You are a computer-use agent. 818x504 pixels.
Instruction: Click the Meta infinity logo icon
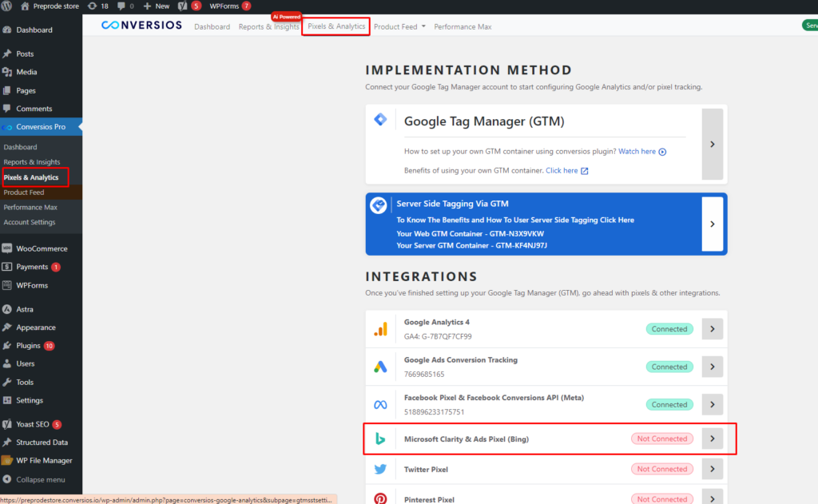point(380,405)
